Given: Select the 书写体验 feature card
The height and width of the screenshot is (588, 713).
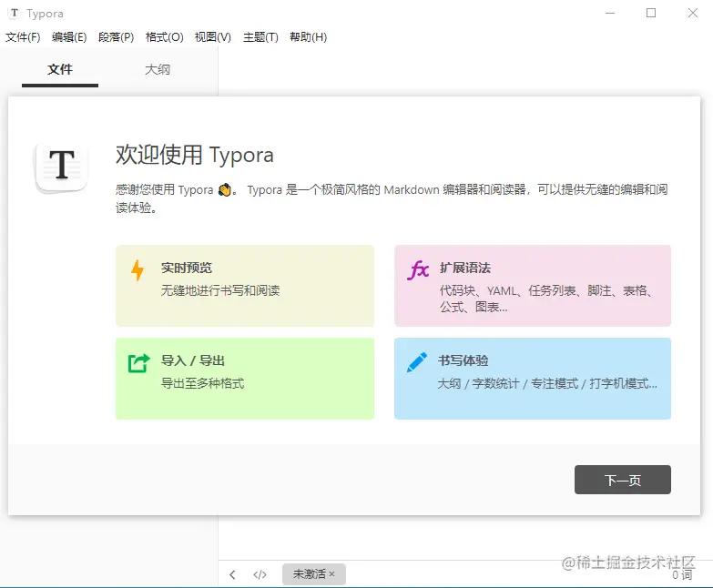Looking at the screenshot, I should pos(533,379).
